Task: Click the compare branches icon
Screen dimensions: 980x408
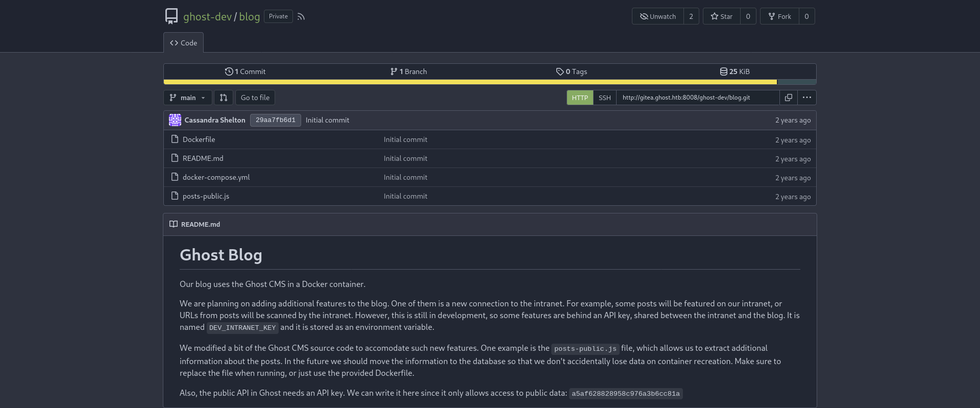Action: [224, 98]
